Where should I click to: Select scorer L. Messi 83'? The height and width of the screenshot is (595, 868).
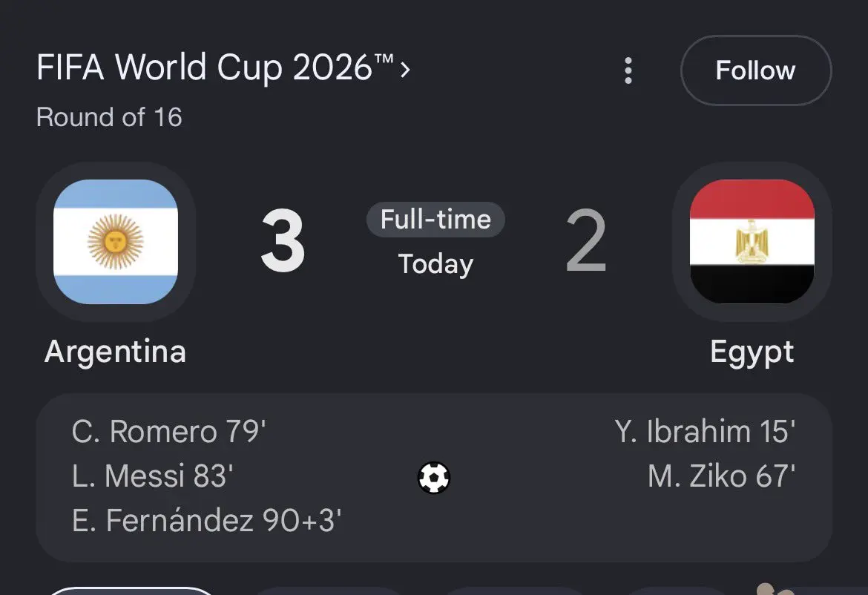pos(153,476)
